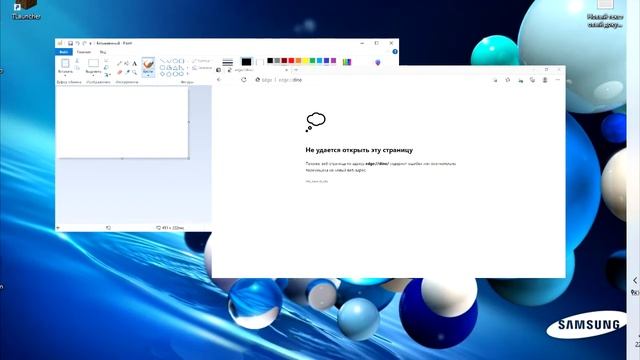The height and width of the screenshot is (360, 640).
Task: Open Paint help question mark icon
Action: coord(395,52)
